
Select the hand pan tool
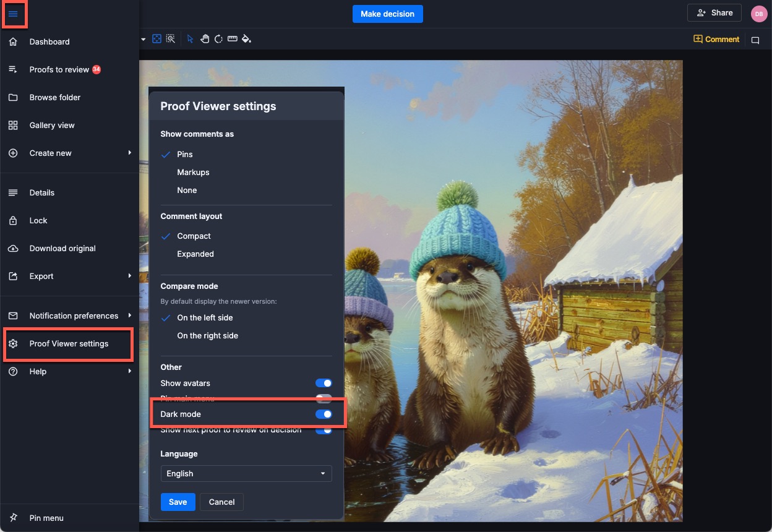coord(205,39)
